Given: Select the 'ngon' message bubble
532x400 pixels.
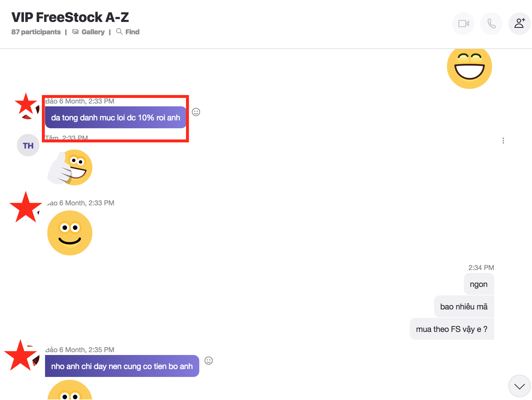Looking at the screenshot, I should coord(479,284).
